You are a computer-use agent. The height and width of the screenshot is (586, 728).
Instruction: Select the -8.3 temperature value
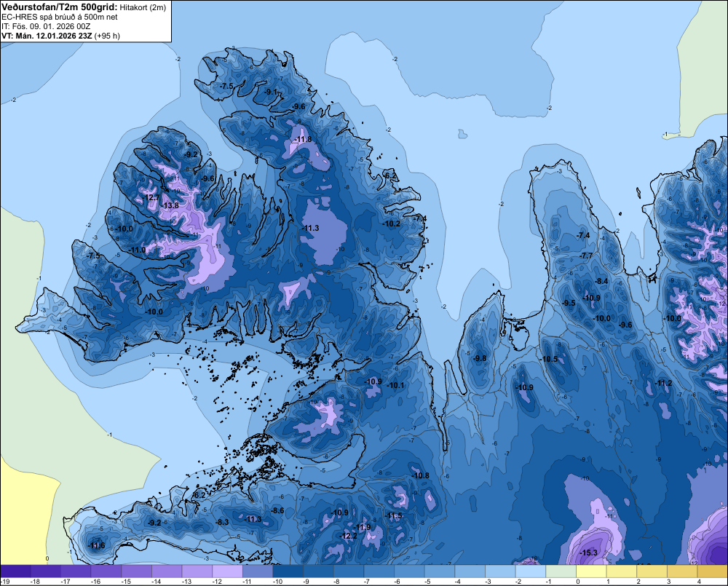222,522
